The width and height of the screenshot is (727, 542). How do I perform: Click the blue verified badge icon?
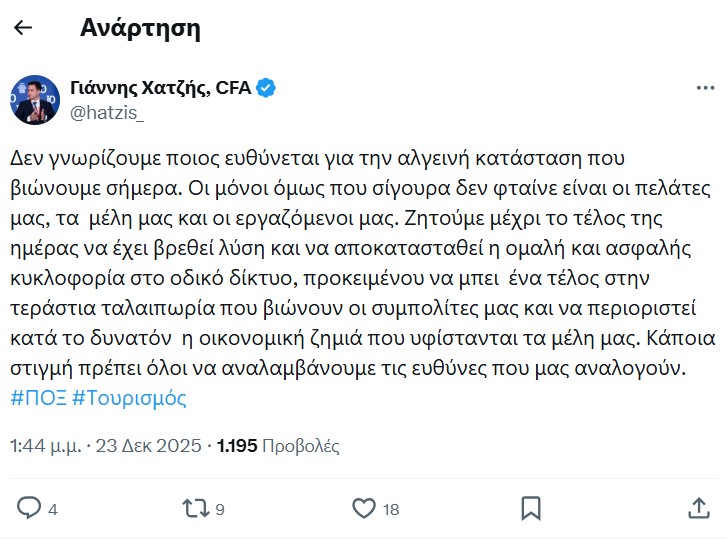point(266,88)
